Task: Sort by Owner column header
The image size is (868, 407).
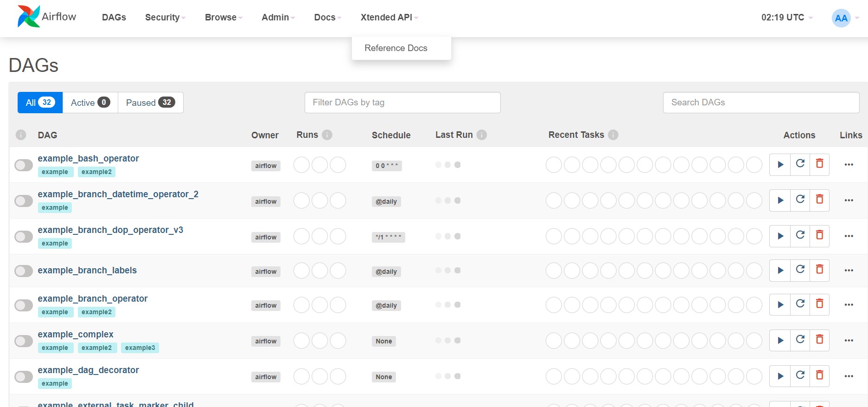Action: (265, 135)
